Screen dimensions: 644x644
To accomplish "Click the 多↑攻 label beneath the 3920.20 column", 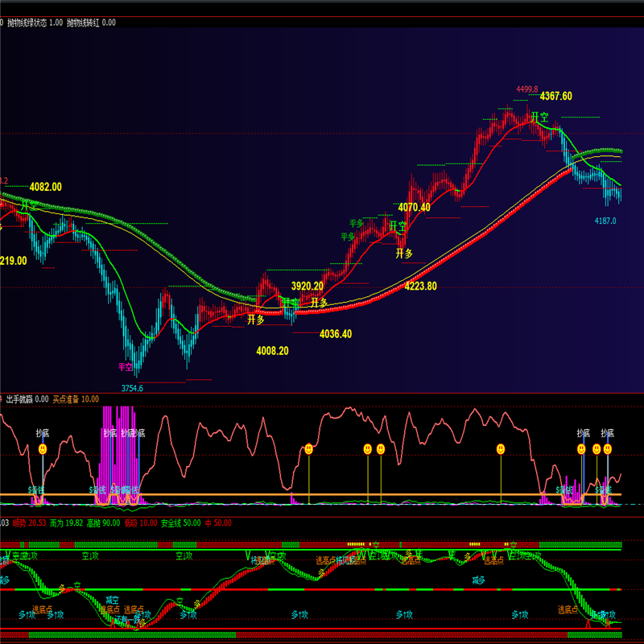I will (299, 615).
